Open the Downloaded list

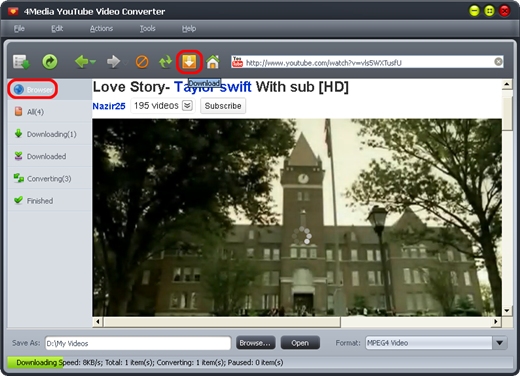coord(50,156)
